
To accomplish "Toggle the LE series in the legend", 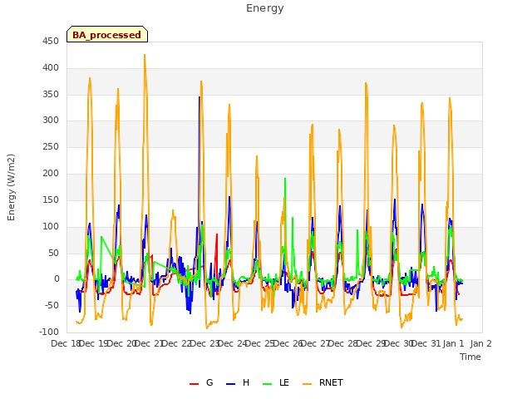I will pos(276,382).
